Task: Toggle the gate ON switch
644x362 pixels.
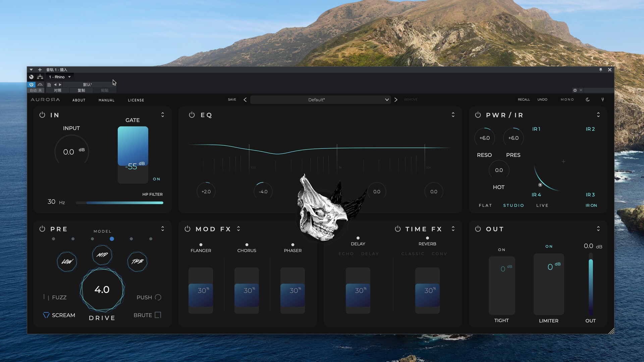Action: [x=156, y=179]
